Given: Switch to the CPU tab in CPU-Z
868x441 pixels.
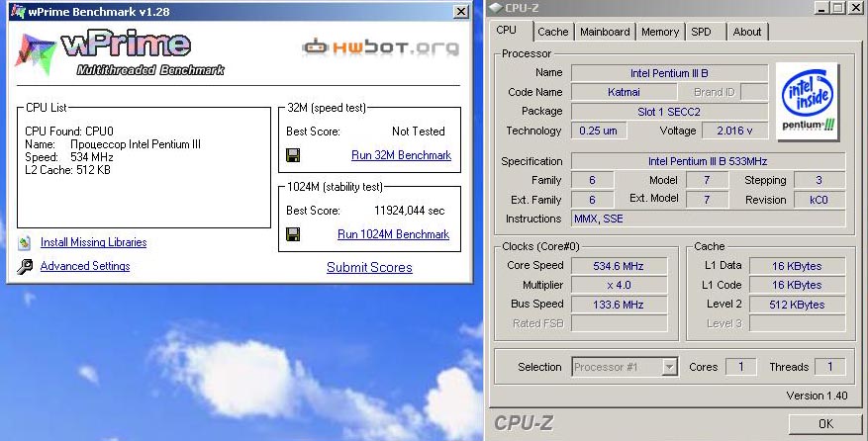Looking at the screenshot, I should click(507, 31).
